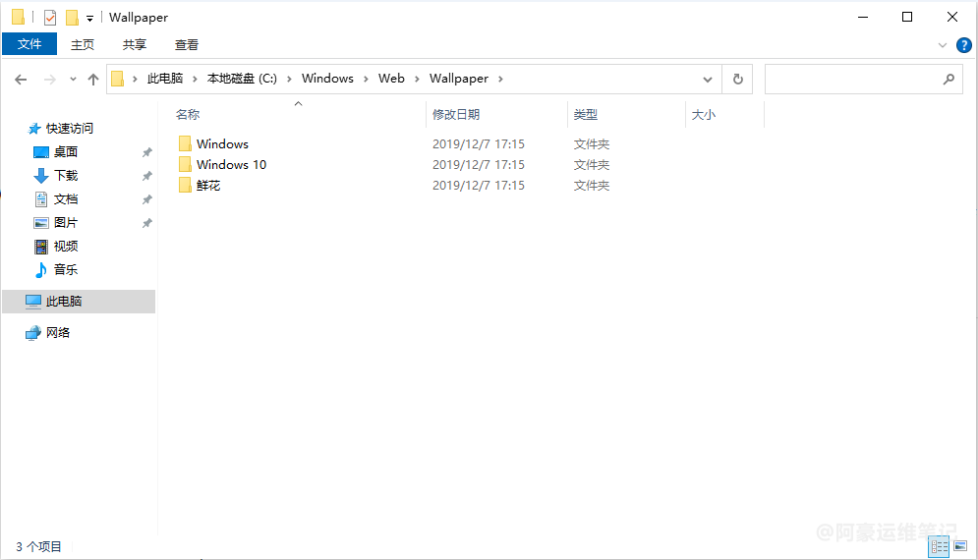Select the Windows 10 folder icon
This screenshot has height=560, width=978.
[185, 164]
